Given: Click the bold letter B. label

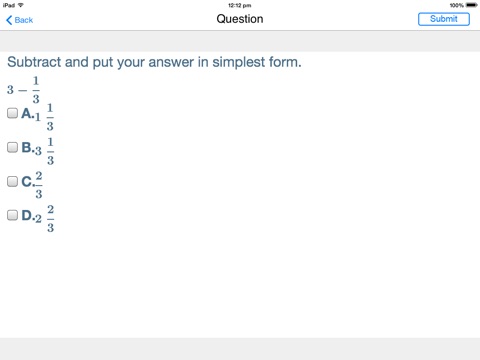Looking at the screenshot, I should tap(28, 148).
